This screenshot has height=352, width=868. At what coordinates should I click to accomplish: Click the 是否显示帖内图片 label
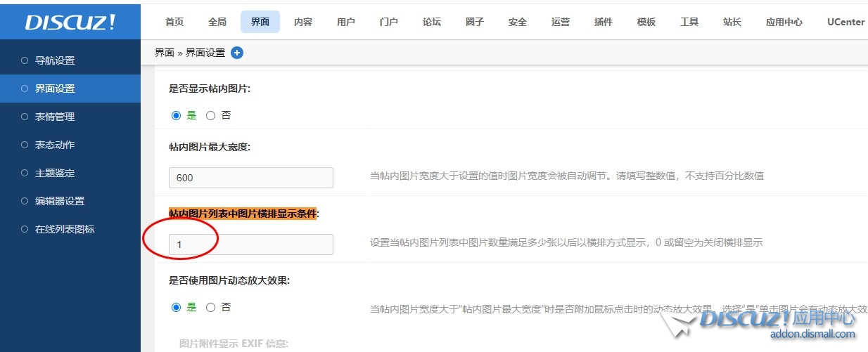point(210,89)
